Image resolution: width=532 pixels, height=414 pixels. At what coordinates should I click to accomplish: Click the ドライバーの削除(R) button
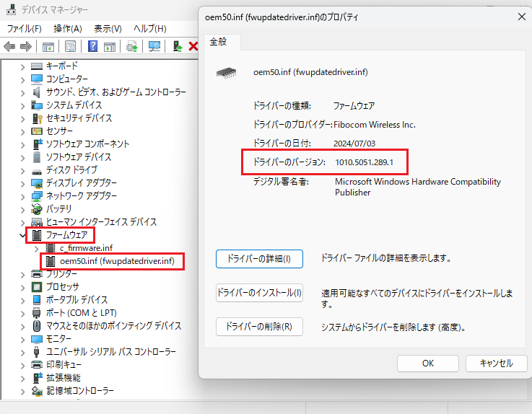[x=259, y=327]
